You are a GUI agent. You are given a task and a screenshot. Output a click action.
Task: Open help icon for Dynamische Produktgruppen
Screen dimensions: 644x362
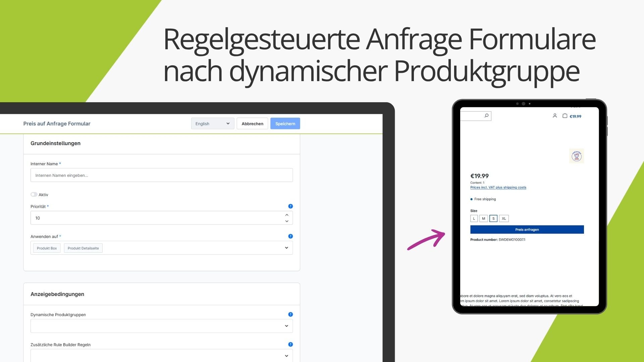[290, 314]
